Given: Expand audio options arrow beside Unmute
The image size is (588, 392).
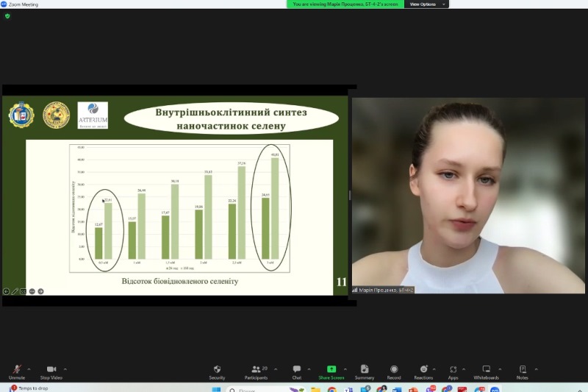Looking at the screenshot, I should tap(29, 369).
